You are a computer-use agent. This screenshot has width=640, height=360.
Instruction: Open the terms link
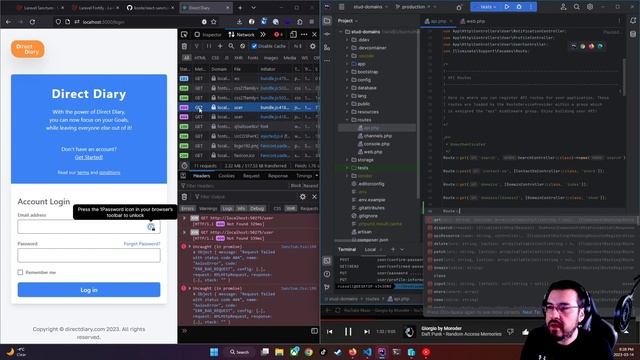[x=83, y=173]
